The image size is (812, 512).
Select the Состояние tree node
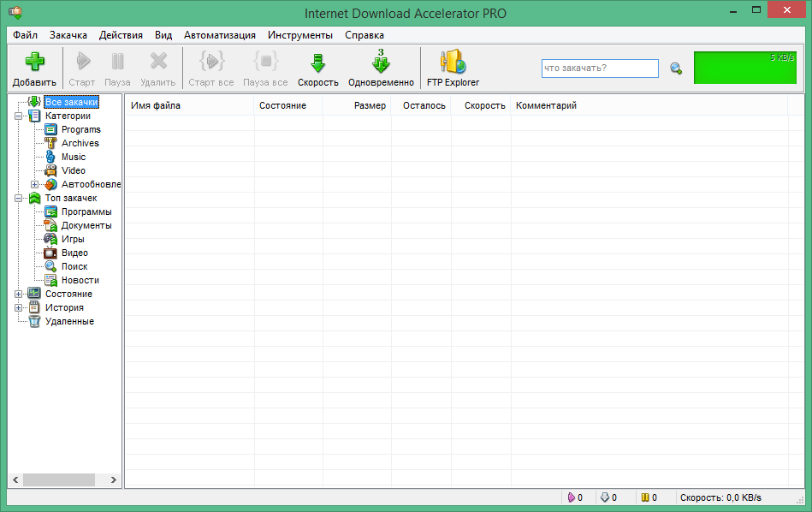(68, 294)
